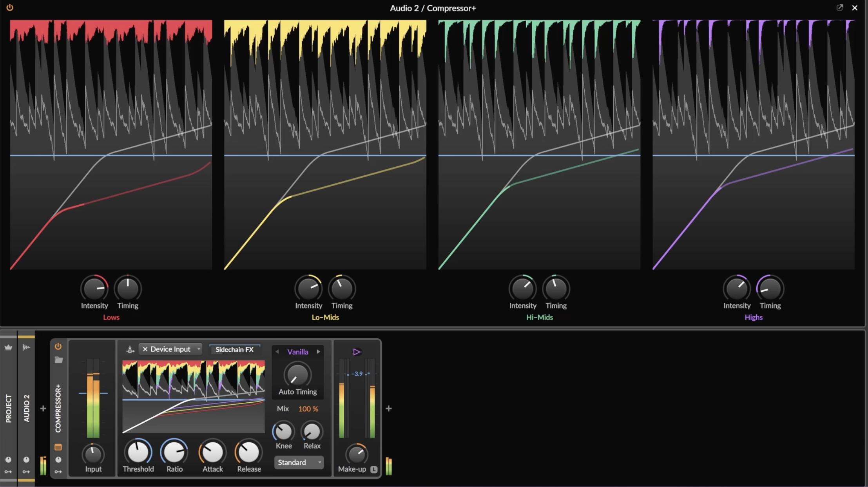Clear sidechain with X on Device Input
Viewport: 868px width, 487px height.
(x=145, y=349)
